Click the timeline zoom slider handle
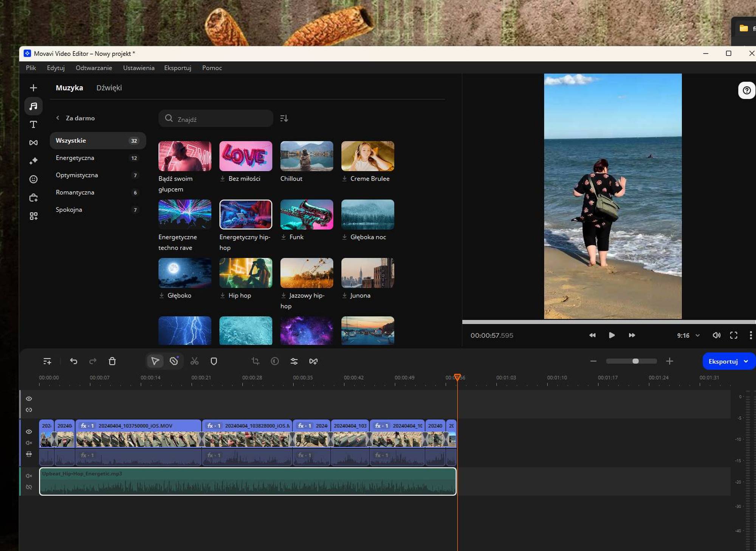 635,361
